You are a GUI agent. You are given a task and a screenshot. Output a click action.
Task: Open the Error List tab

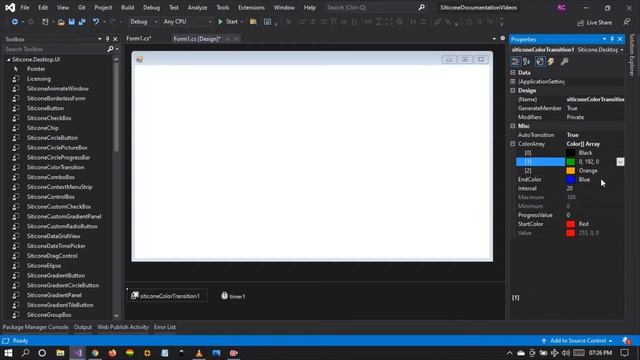165,327
